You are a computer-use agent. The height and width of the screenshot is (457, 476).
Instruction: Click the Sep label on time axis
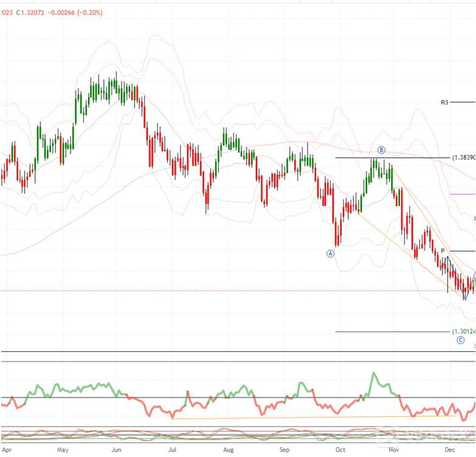point(285,450)
